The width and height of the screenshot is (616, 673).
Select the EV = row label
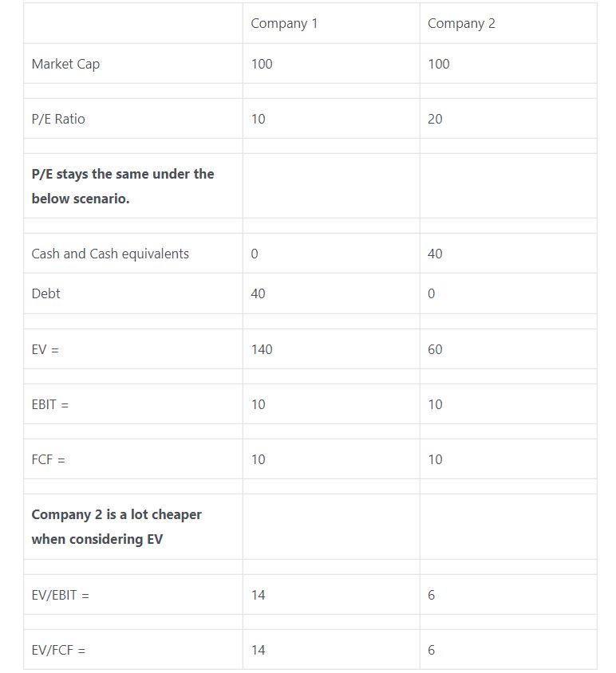tap(45, 349)
